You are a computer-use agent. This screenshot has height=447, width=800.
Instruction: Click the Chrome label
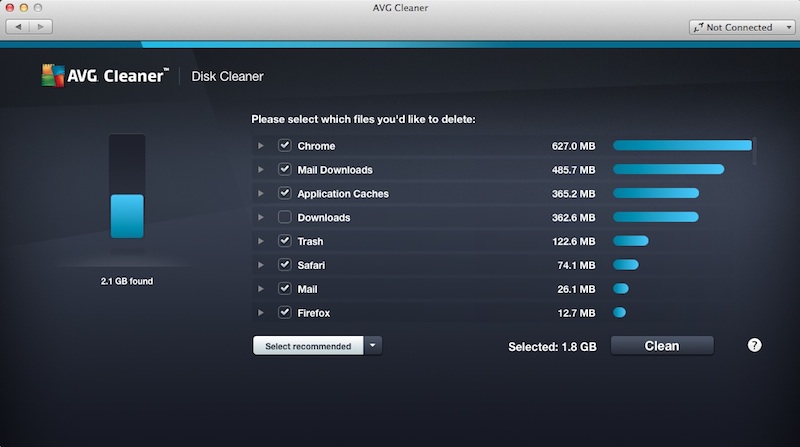(316, 146)
